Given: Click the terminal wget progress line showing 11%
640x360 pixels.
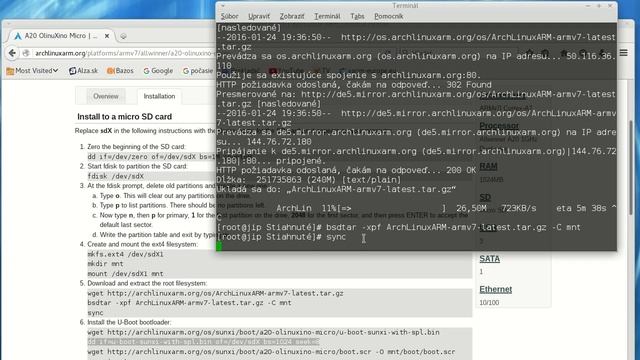Looking at the screenshot, I should tap(416, 208).
